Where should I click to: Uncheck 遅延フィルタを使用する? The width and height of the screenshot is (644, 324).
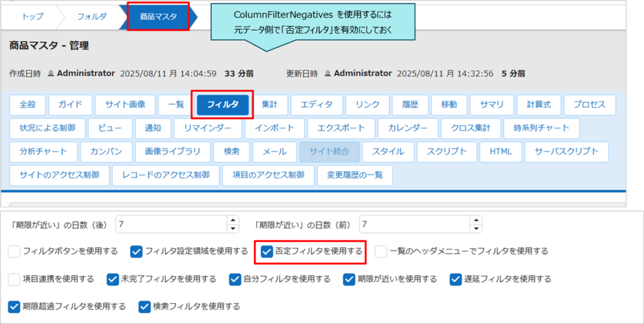tap(456, 279)
